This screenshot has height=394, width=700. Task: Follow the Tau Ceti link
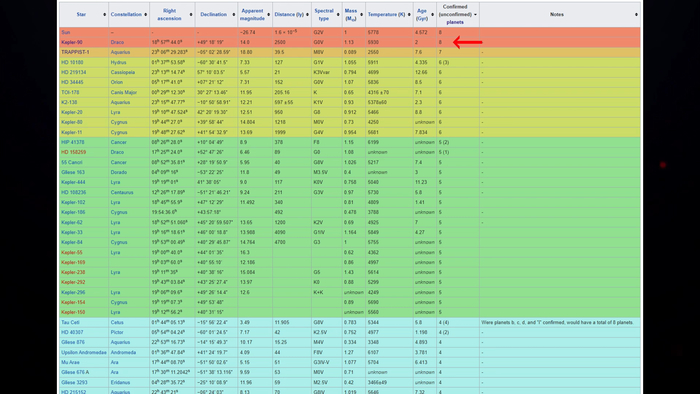70,322
